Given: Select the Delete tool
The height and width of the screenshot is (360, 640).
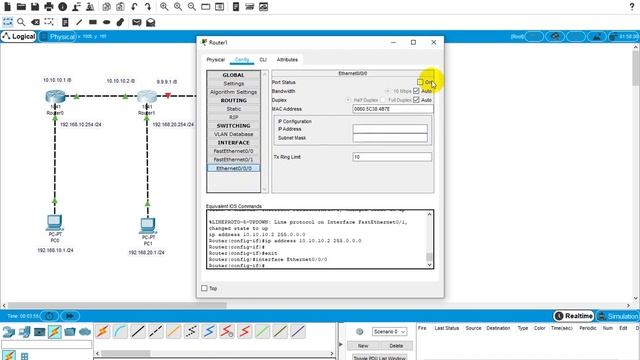Looking at the screenshot, I should pyautogui.click(x=35, y=22).
